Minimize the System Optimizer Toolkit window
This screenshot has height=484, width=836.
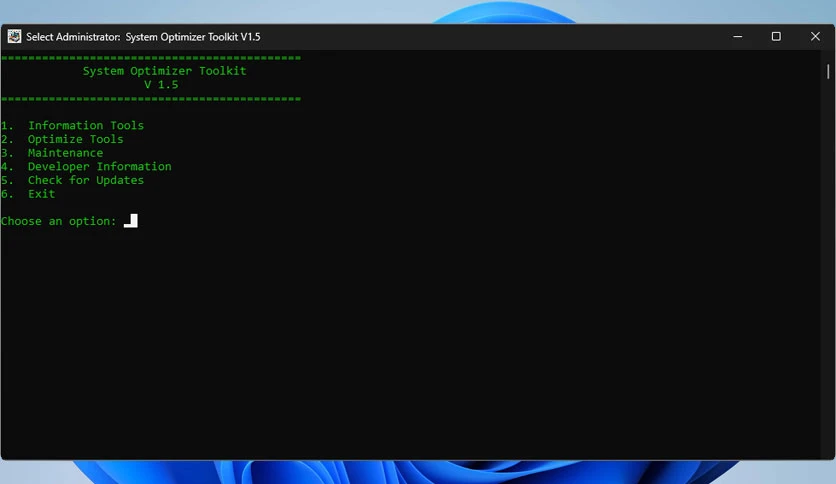(x=737, y=37)
